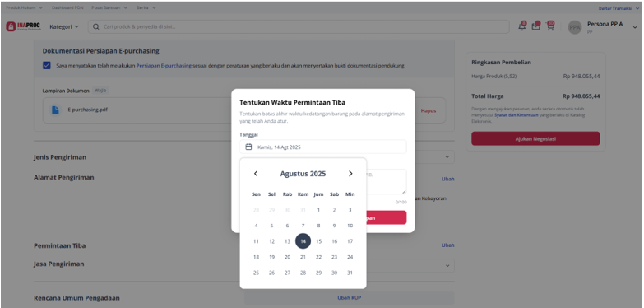Open the shopping cart icon
Image resolution: width=644 pixels, height=308 pixels.
[549, 26]
